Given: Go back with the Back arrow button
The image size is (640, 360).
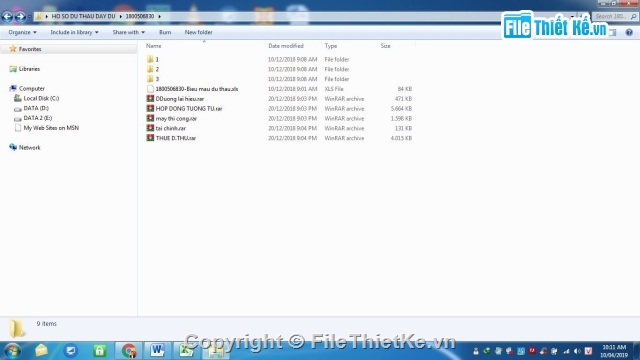Looking at the screenshot, I should (7, 17).
